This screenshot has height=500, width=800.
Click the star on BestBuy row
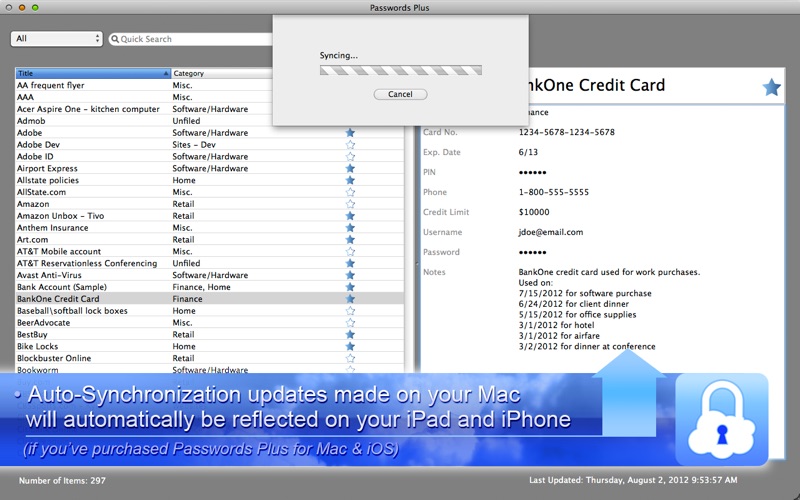350,334
